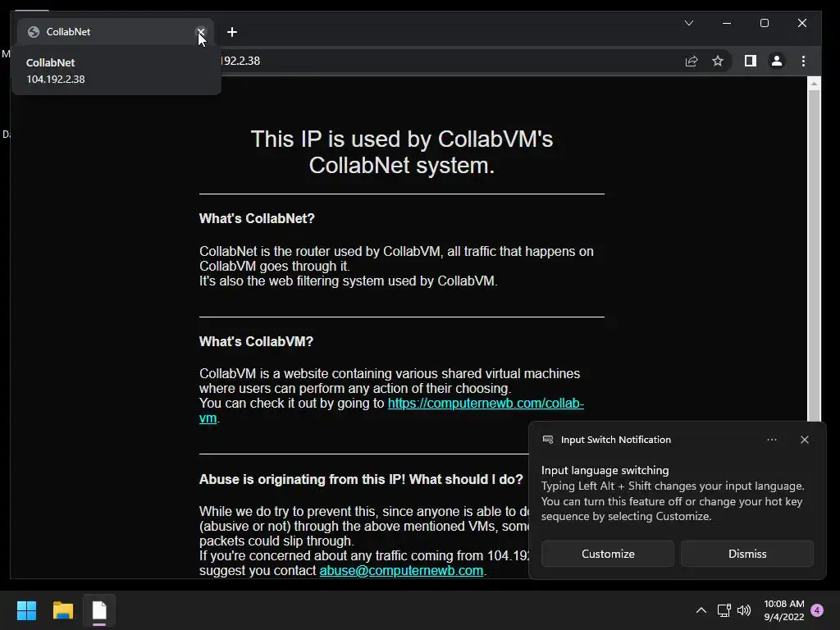Viewport: 840px width, 630px height.
Task: Click the heading 'What's CollabNet?'
Action: tap(257, 218)
